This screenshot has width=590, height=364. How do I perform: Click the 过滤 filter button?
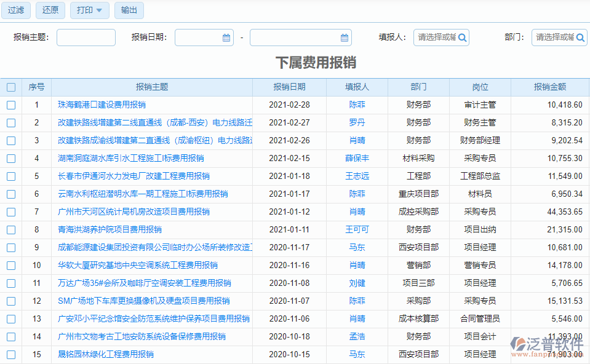pos(15,10)
